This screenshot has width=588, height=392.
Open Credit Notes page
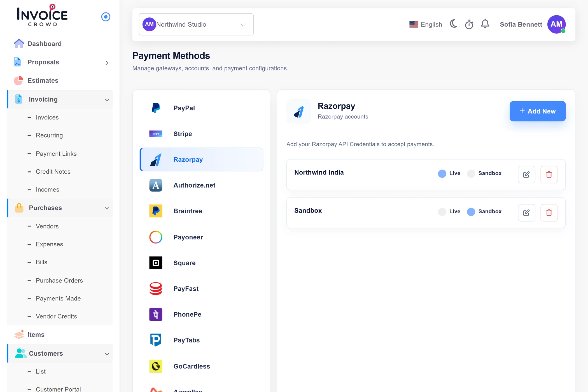tap(53, 171)
